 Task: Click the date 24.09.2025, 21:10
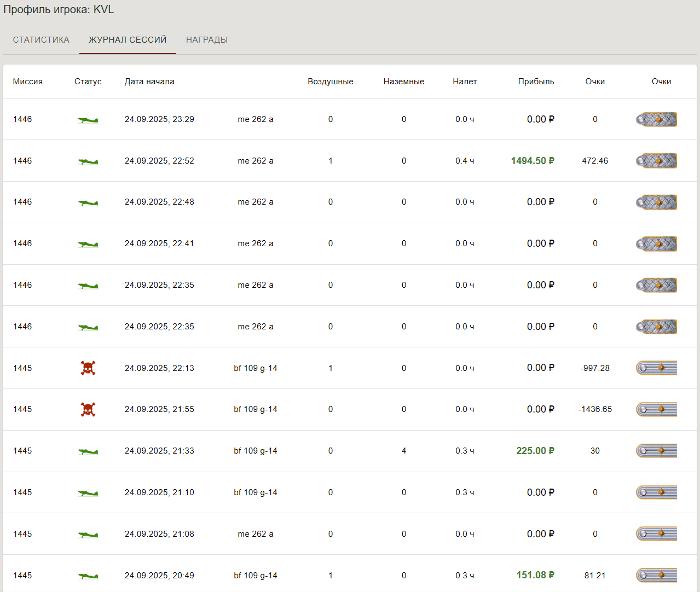click(159, 492)
